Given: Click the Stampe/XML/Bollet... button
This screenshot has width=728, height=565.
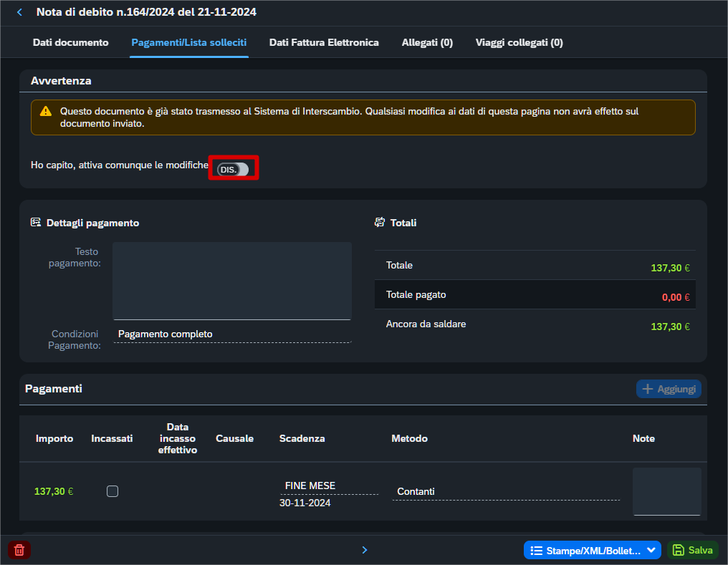Looking at the screenshot, I should point(592,550).
